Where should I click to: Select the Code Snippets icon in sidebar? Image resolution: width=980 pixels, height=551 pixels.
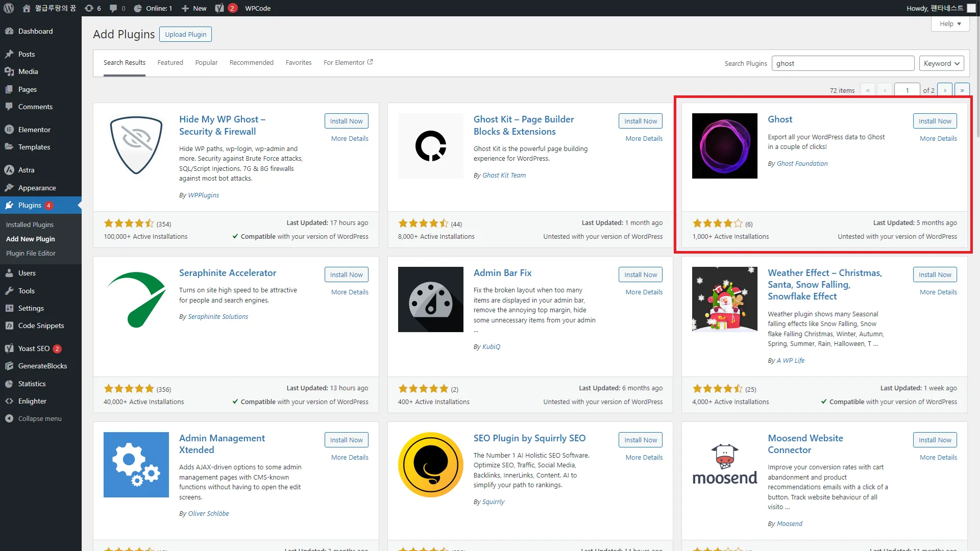pos(10,325)
